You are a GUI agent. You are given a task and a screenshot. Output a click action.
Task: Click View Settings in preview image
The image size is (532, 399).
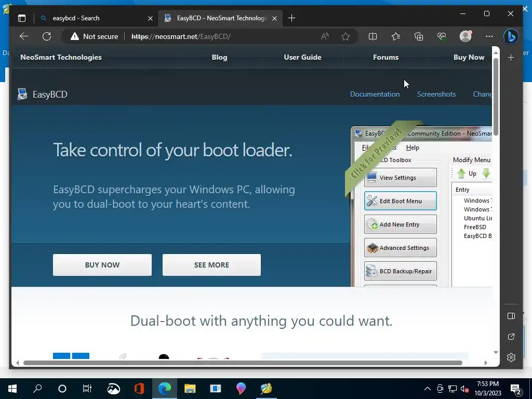pos(401,178)
